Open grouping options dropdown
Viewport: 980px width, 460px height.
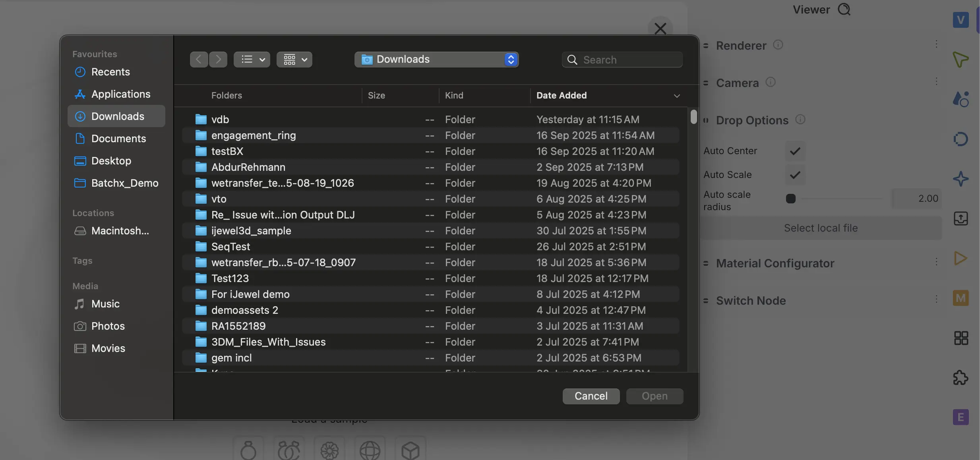pos(294,60)
